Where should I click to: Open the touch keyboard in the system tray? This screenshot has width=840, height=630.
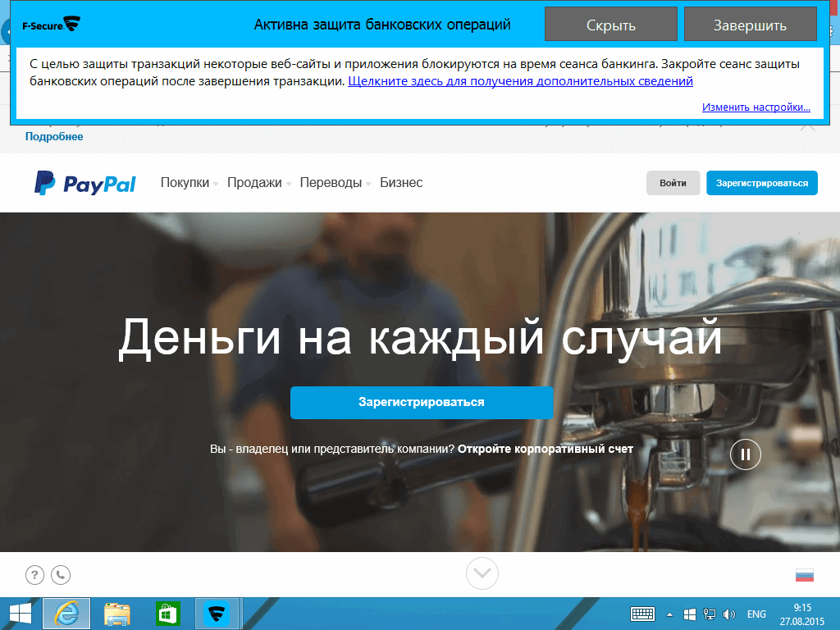pos(642,613)
